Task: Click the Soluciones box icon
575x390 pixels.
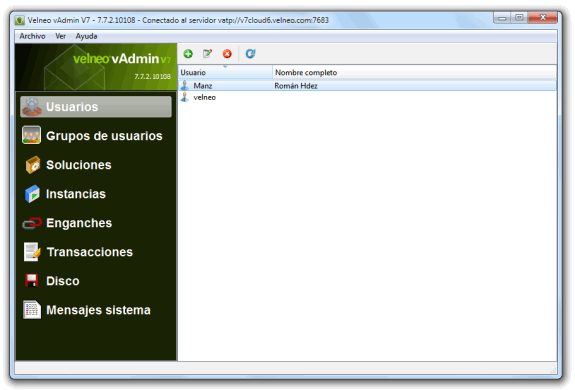Action: coord(32,165)
